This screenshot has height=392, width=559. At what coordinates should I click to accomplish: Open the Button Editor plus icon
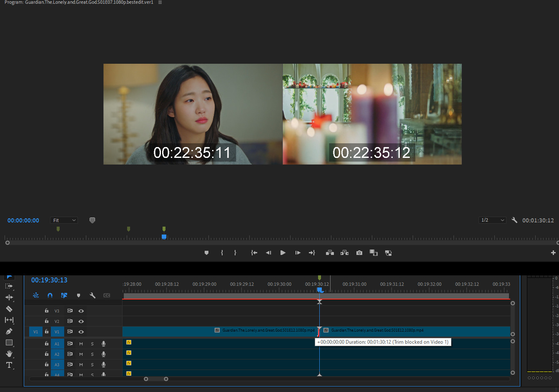coord(553,253)
